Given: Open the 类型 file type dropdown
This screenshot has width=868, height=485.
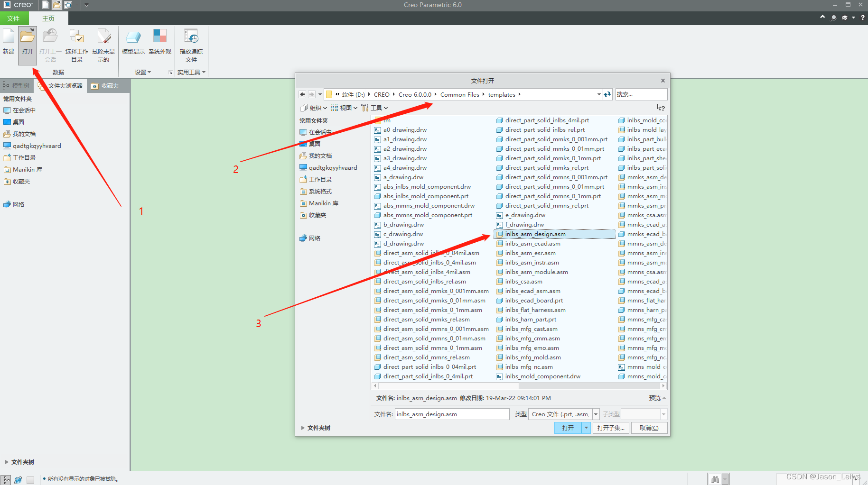Looking at the screenshot, I should point(596,414).
